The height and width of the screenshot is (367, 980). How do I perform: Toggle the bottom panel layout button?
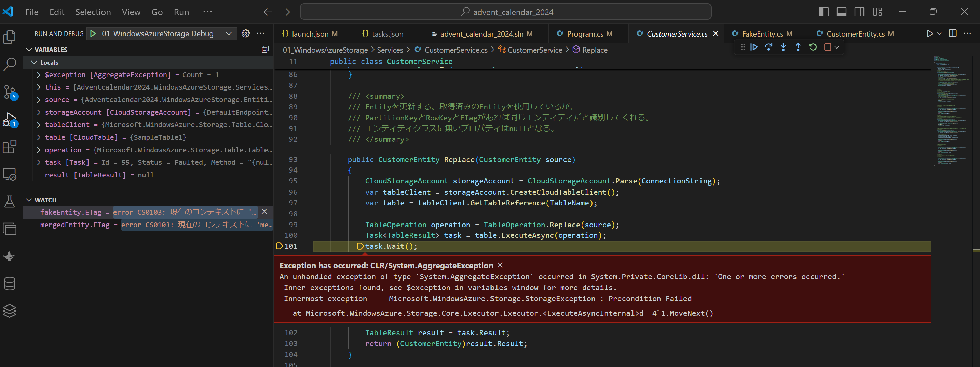click(x=842, y=12)
